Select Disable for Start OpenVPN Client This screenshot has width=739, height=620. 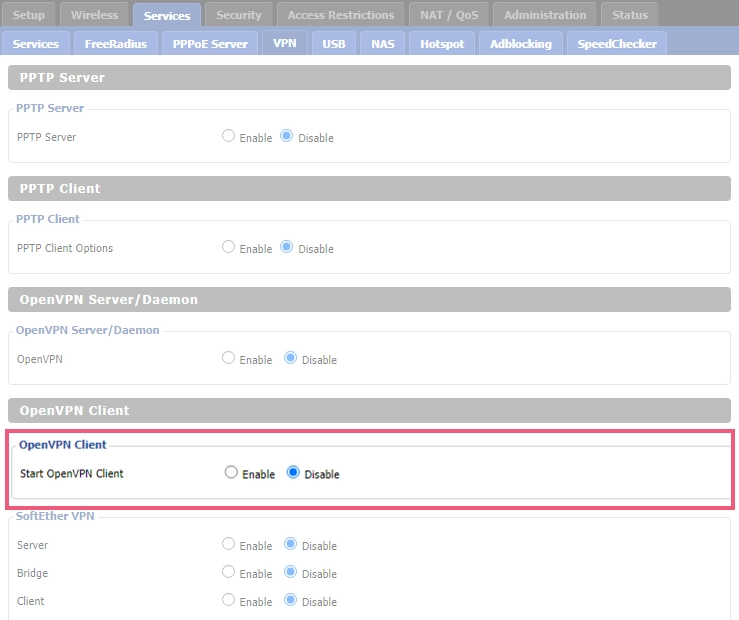pyautogui.click(x=293, y=472)
